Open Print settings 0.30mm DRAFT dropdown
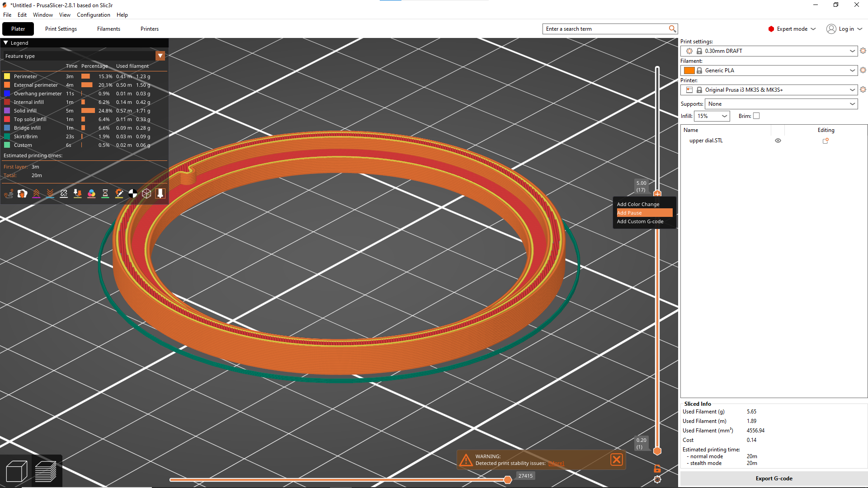868x488 pixels. coord(769,51)
